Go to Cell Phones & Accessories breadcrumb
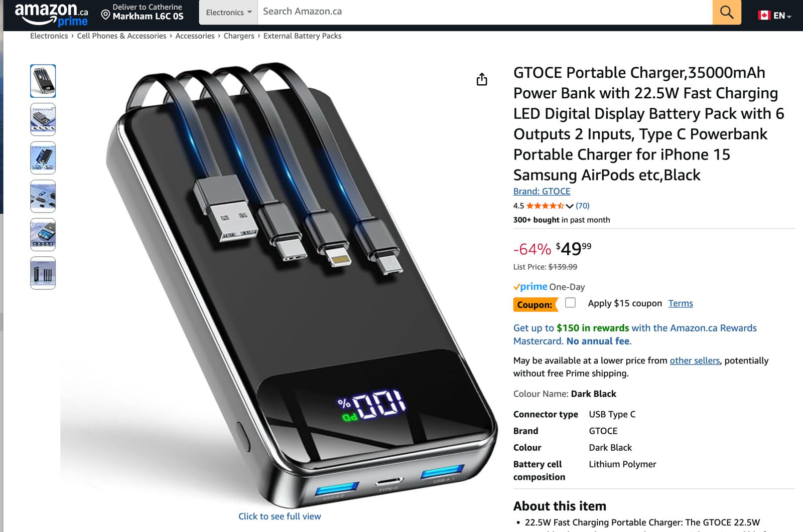 (x=121, y=36)
